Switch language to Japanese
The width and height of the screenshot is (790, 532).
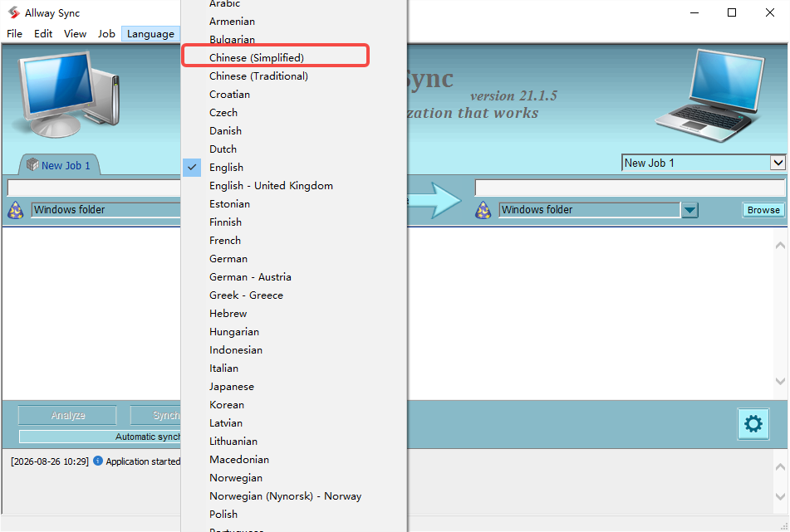[x=294, y=387]
